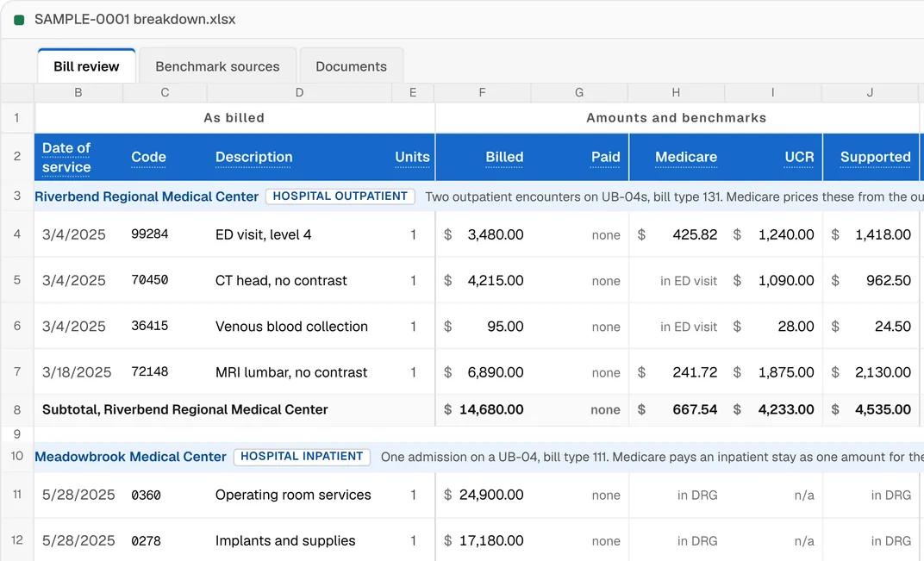The image size is (924, 561).
Task: Switch to the Benchmark sources tab
Action: click(x=217, y=66)
